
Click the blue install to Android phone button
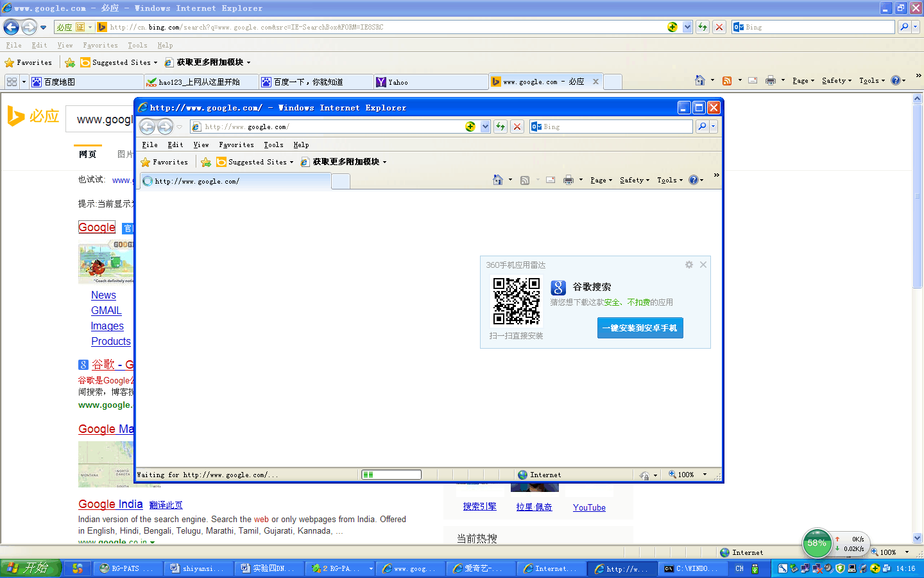click(640, 328)
